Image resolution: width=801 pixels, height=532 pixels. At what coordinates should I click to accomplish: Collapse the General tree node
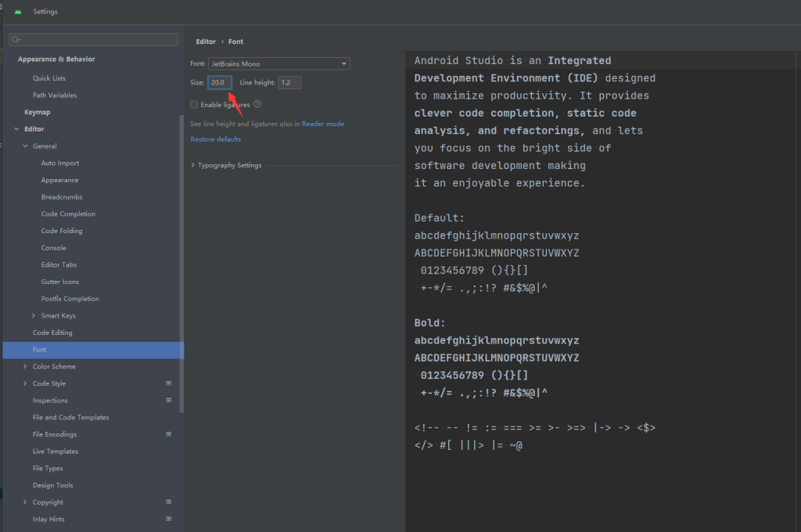(x=25, y=146)
